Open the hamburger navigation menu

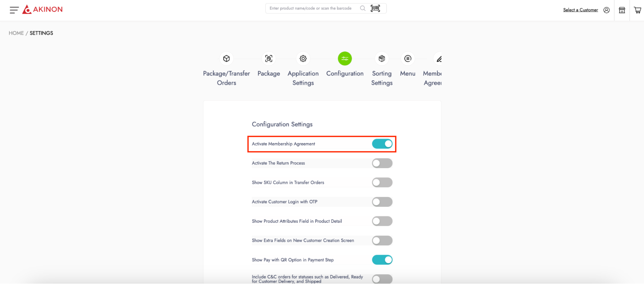[14, 10]
